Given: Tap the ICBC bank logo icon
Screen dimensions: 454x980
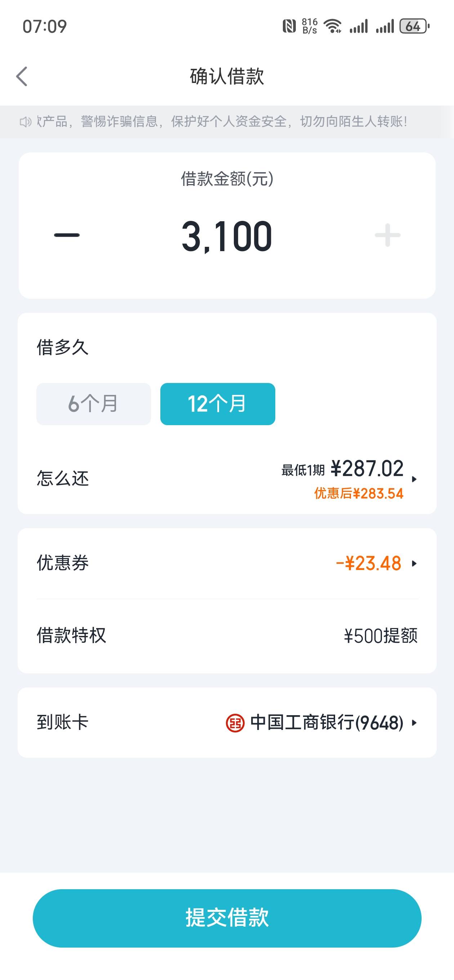Looking at the screenshot, I should [235, 723].
